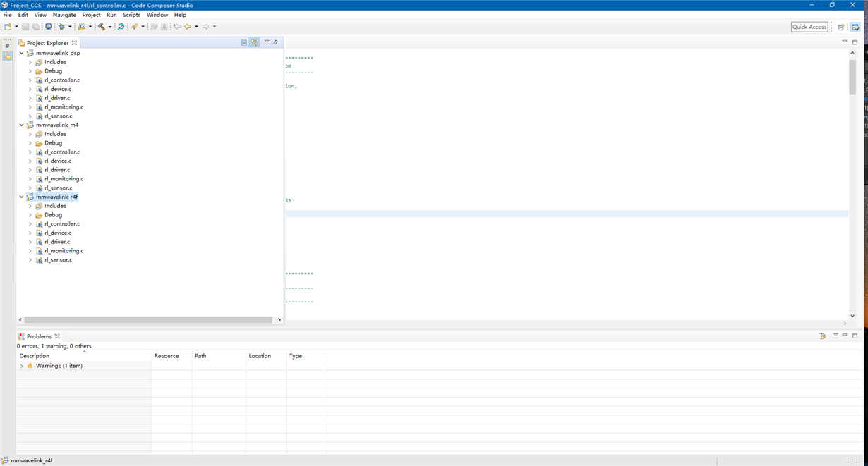Viewport: 868px width, 466px height.
Task: Select rl_sensor.c under mmwavelink_m4
Action: pos(58,188)
